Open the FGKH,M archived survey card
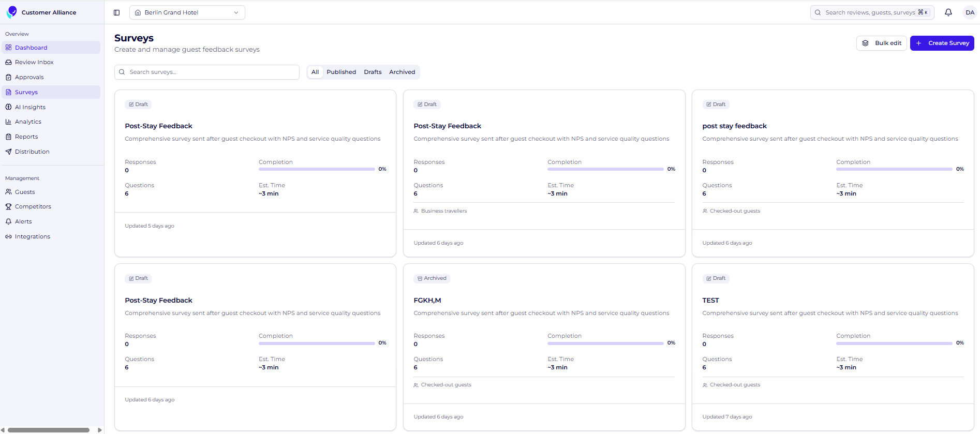 [544, 347]
